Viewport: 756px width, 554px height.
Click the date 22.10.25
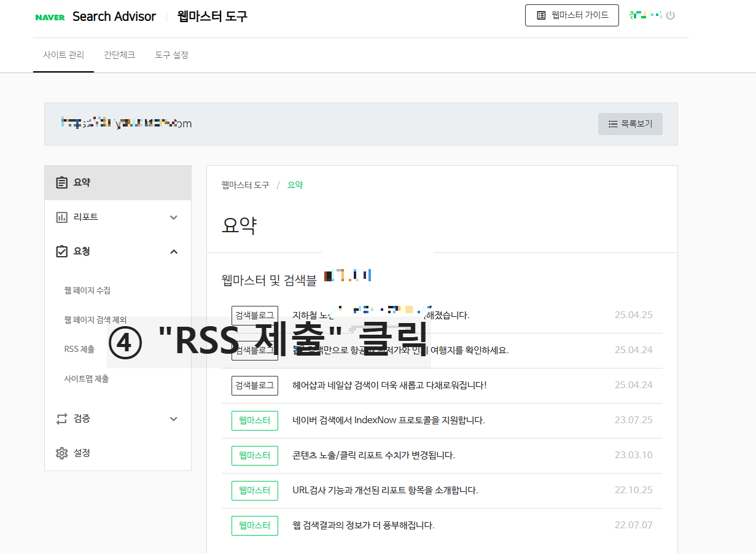[x=633, y=490]
